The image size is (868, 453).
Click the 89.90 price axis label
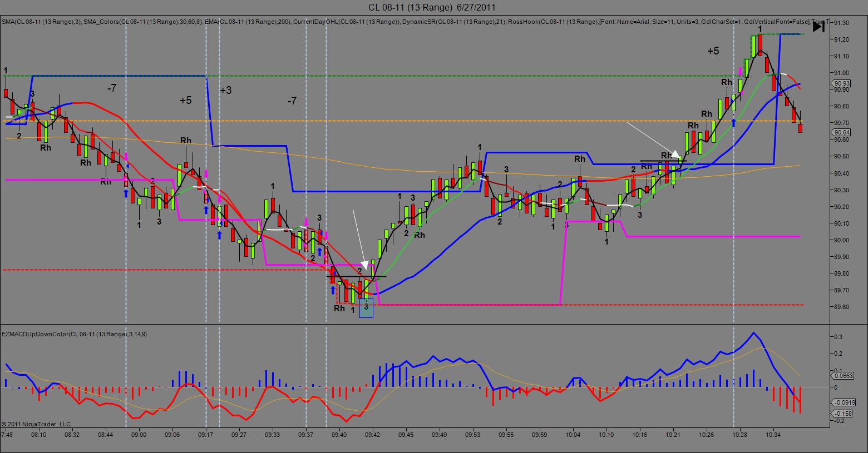[x=841, y=257]
